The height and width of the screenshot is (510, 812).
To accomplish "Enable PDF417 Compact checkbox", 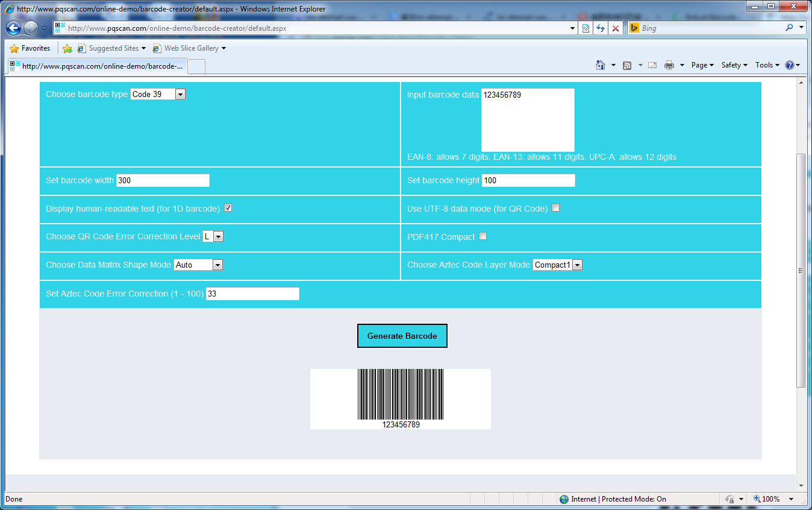I will point(483,236).
